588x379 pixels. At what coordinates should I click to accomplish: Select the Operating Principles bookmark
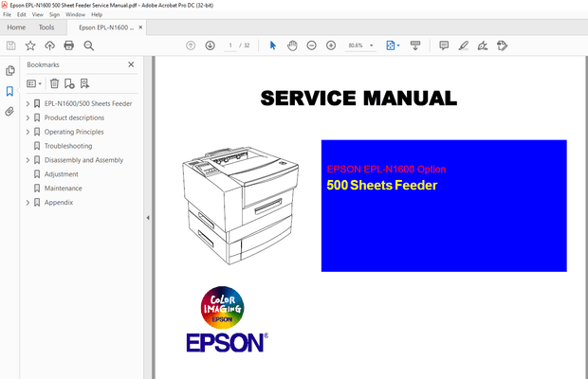tap(74, 132)
